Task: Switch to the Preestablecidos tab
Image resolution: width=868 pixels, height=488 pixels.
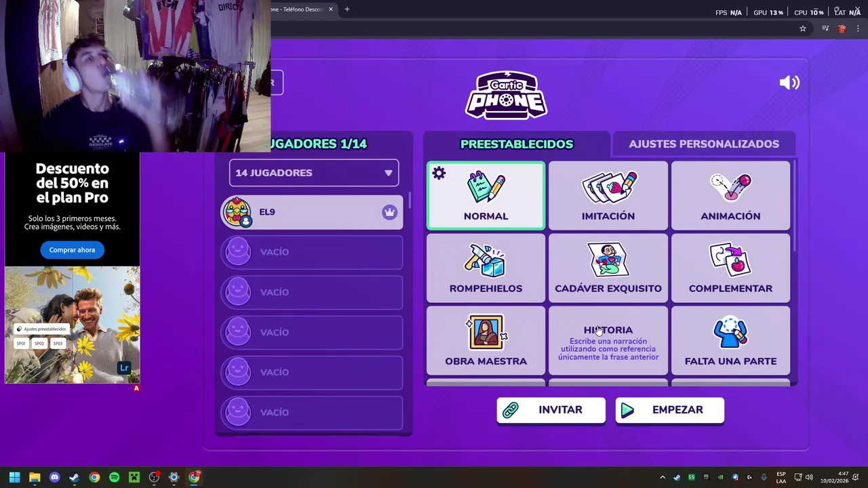Action: [517, 144]
